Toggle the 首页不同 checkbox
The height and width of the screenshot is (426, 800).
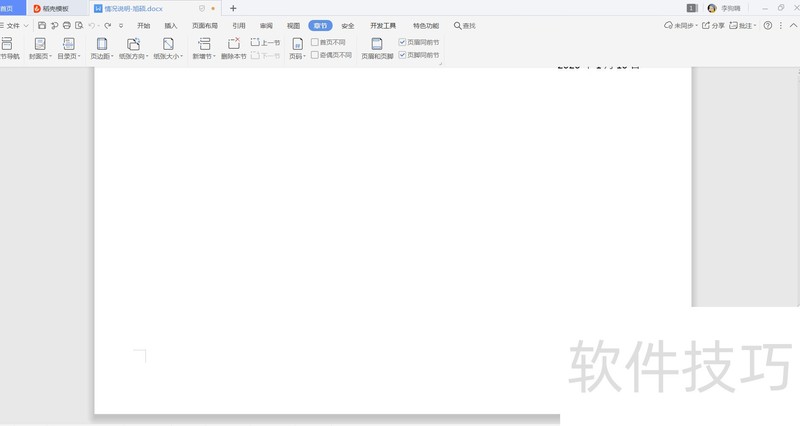[x=315, y=42]
